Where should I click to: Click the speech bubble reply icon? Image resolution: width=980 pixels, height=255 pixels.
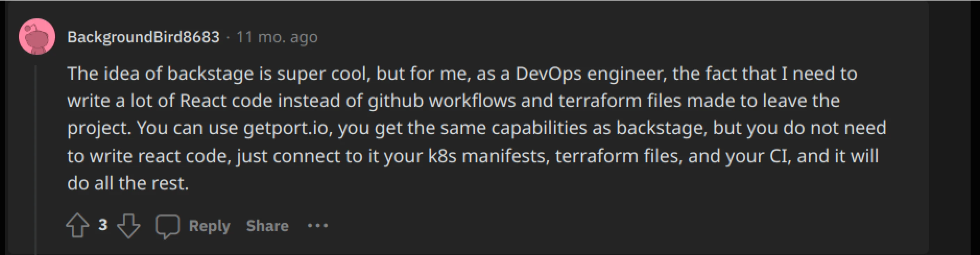tap(167, 226)
